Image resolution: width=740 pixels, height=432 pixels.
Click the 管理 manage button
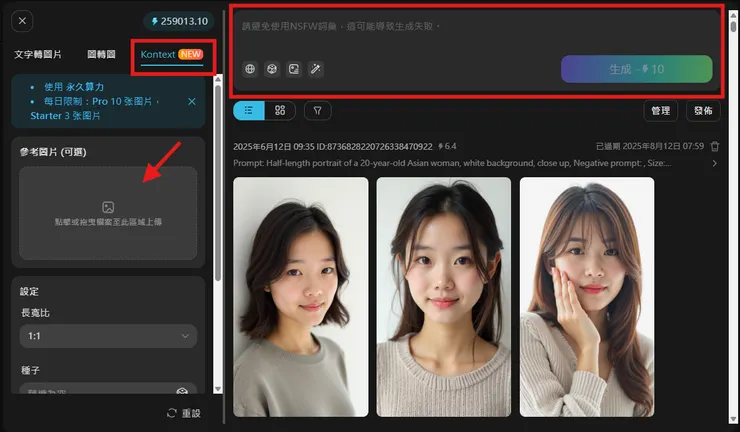coord(660,110)
